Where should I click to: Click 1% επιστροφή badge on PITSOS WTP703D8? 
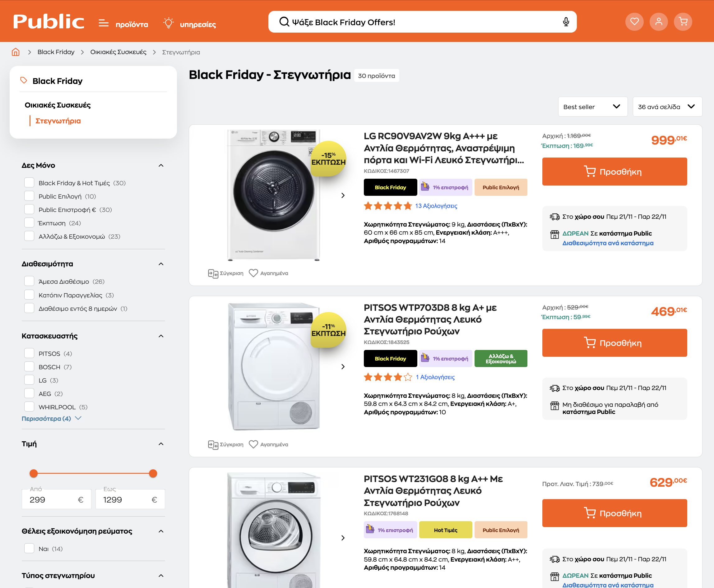[445, 358]
